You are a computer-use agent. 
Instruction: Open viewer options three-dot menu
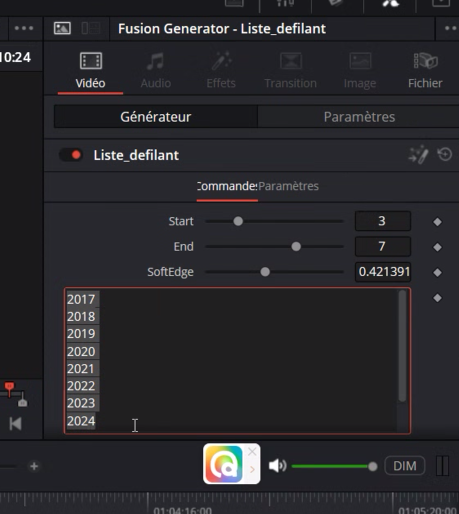pos(24,28)
